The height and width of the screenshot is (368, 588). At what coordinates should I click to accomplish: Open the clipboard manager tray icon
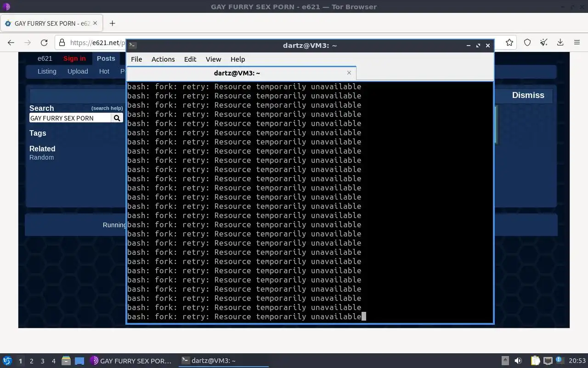pos(535,361)
